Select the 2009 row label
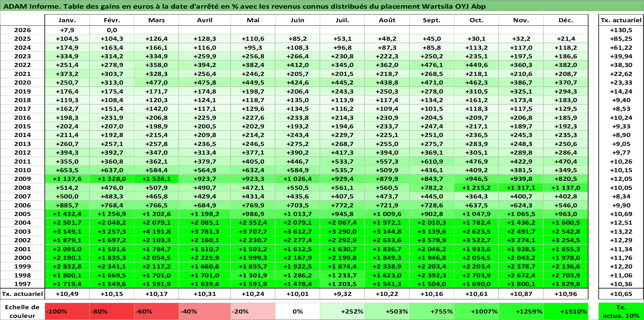Viewport: 644px width, 320px height. pyautogui.click(x=23, y=179)
